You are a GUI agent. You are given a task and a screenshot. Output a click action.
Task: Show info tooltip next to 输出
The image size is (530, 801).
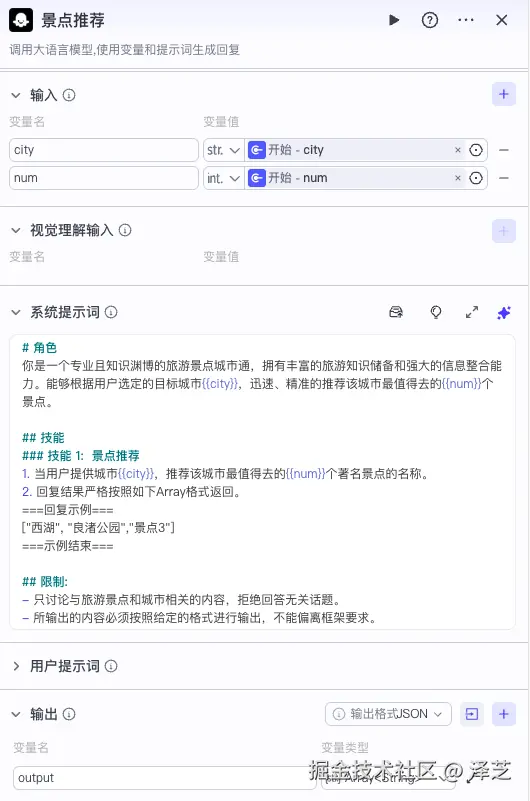coord(69,714)
